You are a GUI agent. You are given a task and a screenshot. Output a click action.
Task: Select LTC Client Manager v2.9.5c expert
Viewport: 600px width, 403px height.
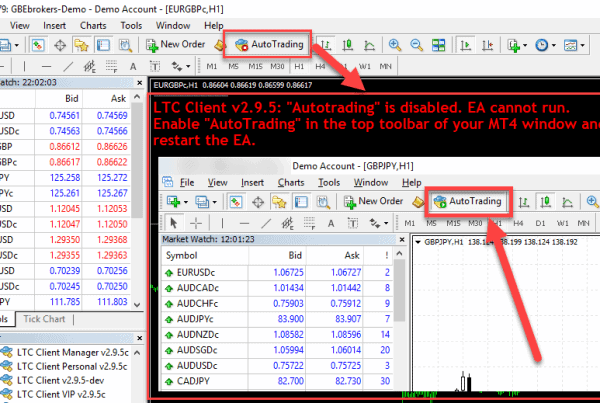[65, 352]
